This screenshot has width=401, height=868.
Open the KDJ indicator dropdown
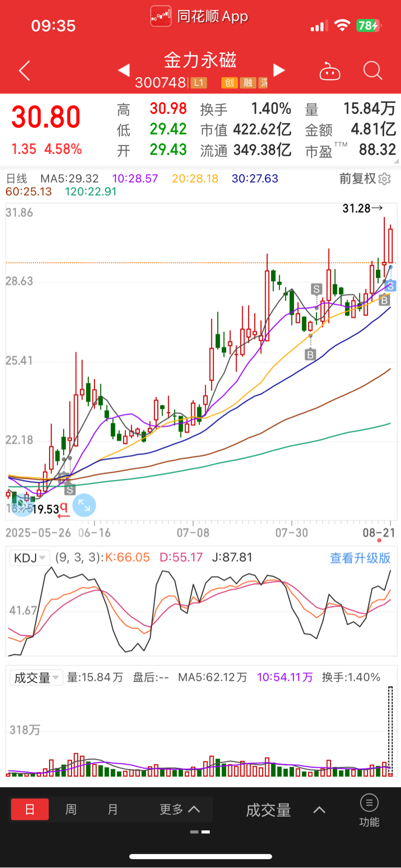point(30,558)
